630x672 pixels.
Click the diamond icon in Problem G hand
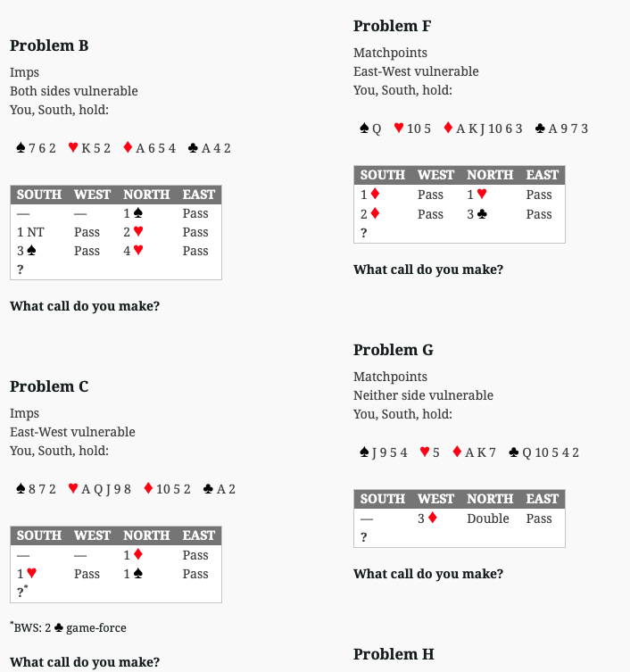(457, 452)
